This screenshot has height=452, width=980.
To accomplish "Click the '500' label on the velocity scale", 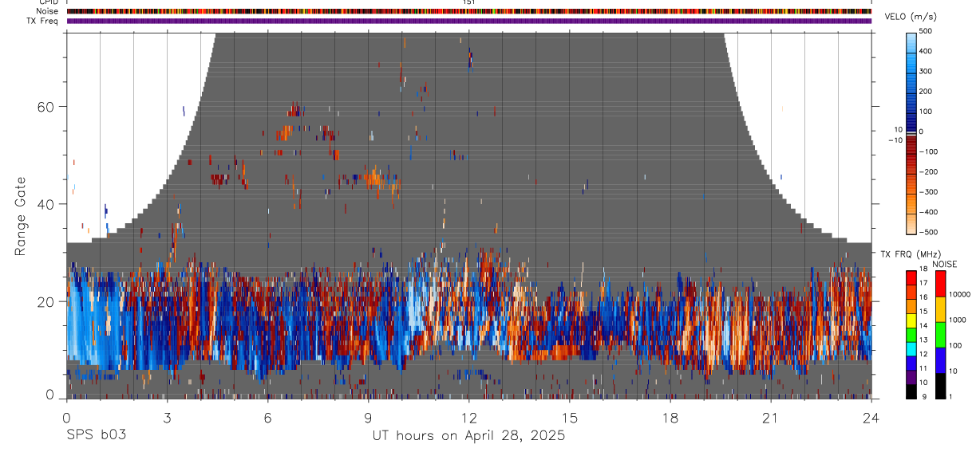I will [926, 31].
